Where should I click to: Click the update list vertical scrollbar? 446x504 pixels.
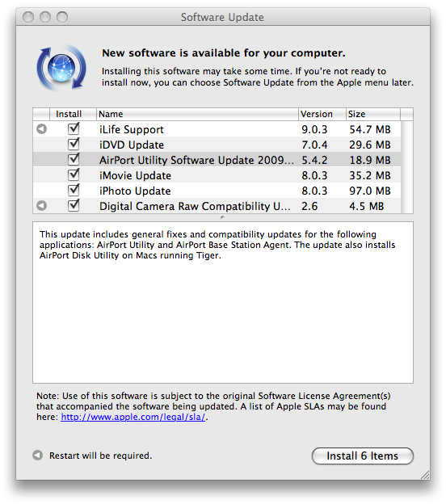(x=407, y=167)
